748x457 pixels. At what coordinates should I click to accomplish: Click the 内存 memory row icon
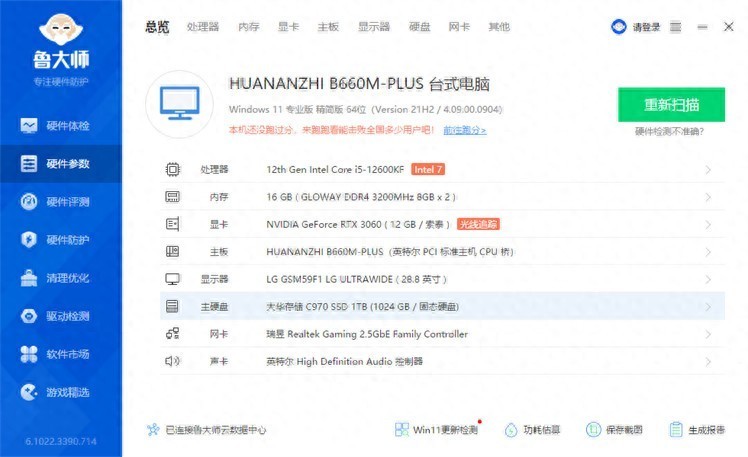173,197
